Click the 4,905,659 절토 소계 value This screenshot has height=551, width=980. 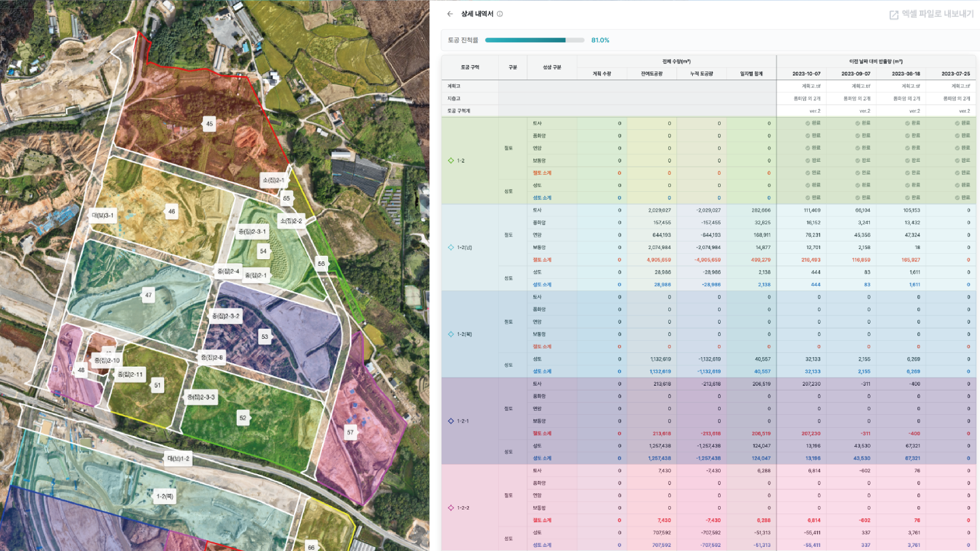pyautogui.click(x=657, y=260)
